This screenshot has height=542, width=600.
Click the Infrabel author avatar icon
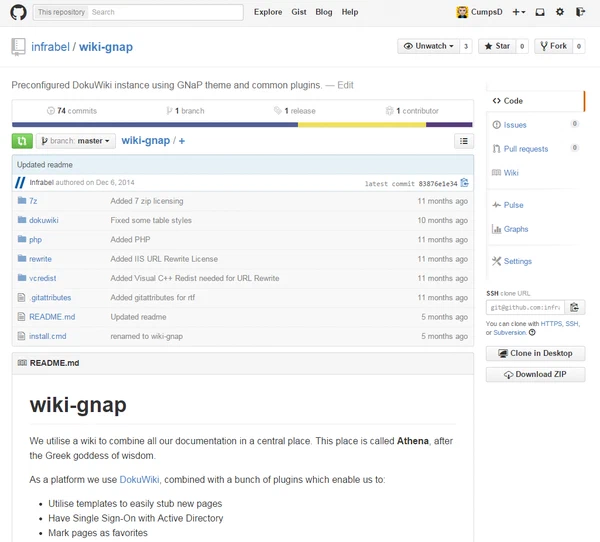pos(20,183)
